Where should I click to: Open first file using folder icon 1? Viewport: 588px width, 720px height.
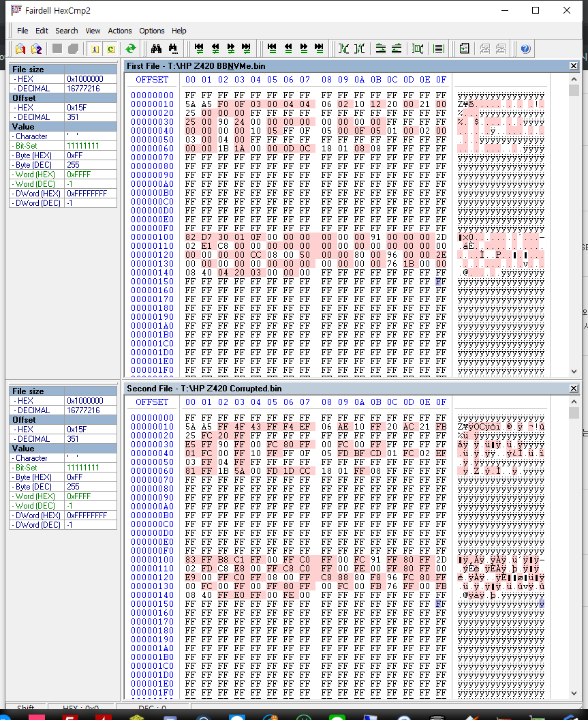point(20,48)
